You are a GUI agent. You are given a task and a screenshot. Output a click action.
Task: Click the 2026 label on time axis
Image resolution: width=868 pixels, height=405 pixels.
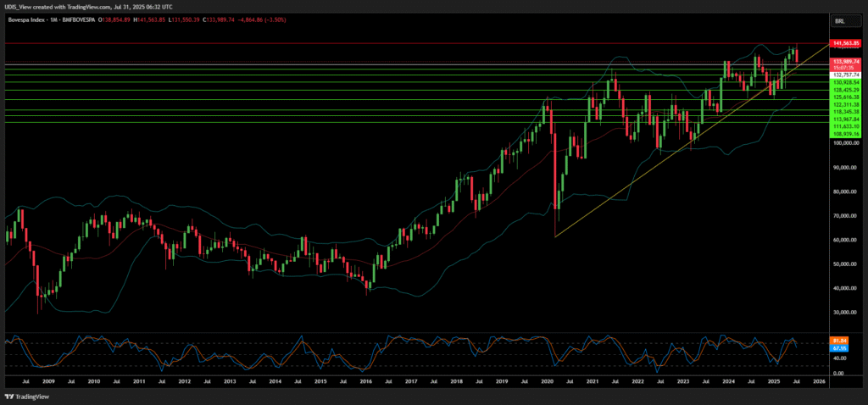(818, 382)
